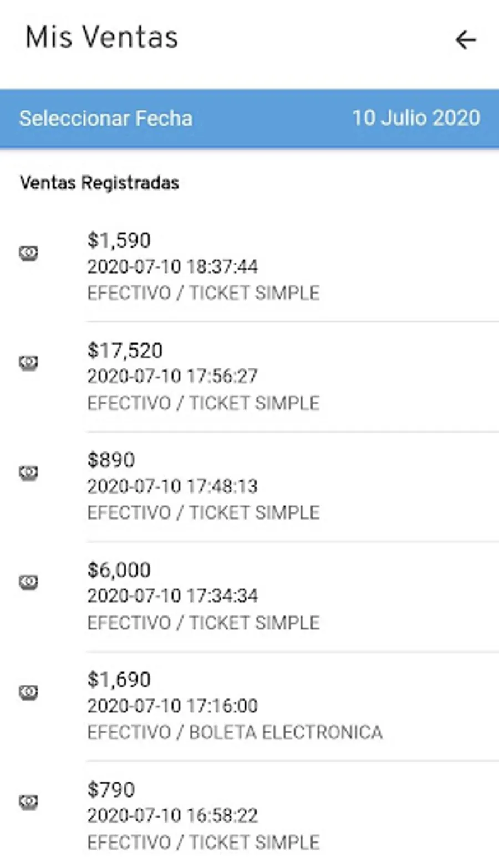This screenshot has width=499, height=868.
Task: Open the $790 sale entry
Action: (111, 789)
